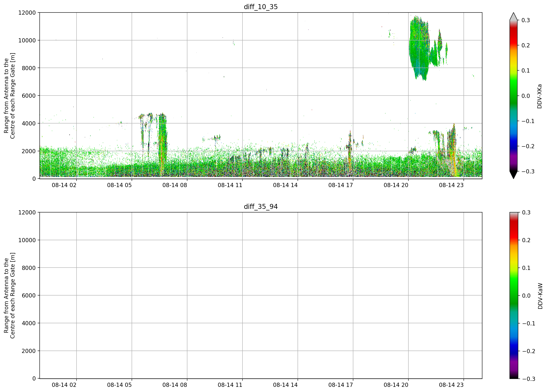Click the 08-14 05 tick in the bottom plot
Image resolution: width=547 pixels, height=392 pixels.
[x=119, y=385]
